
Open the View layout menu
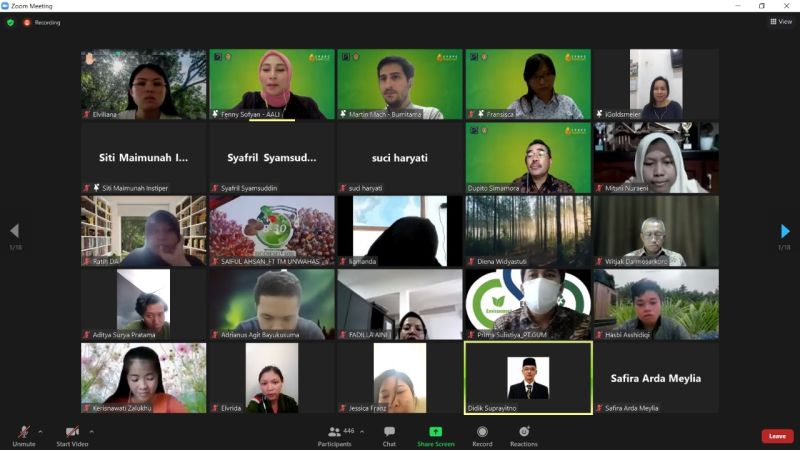(780, 21)
